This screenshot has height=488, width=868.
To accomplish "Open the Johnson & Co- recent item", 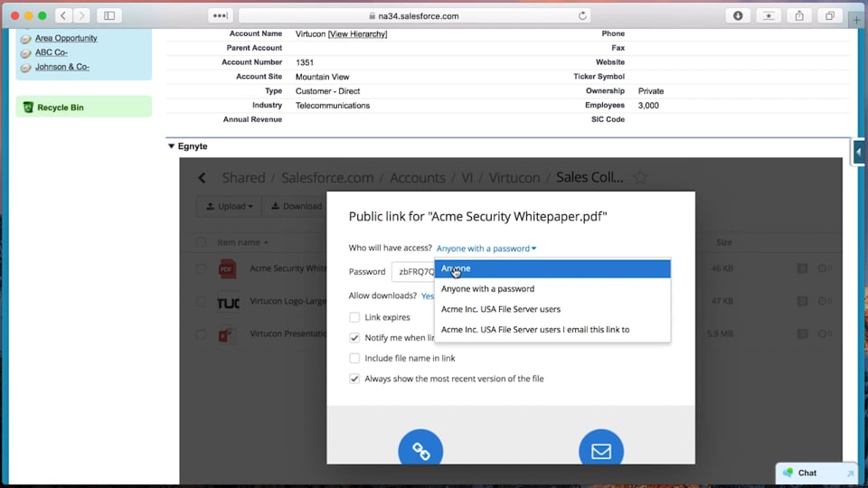I will point(61,67).
